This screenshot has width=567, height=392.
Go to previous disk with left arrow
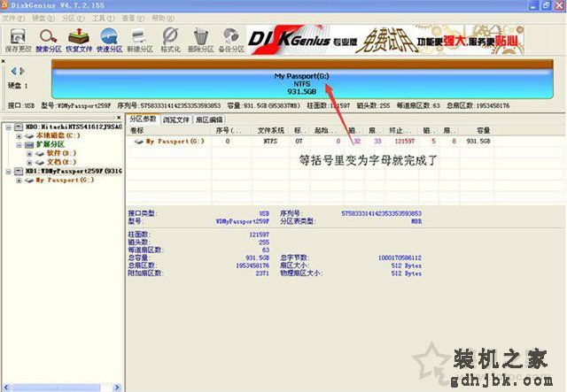(14, 71)
